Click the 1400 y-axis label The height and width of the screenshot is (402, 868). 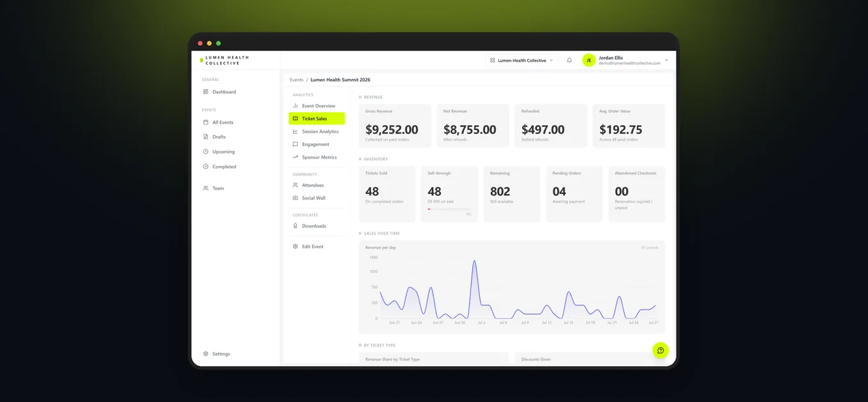tap(373, 257)
